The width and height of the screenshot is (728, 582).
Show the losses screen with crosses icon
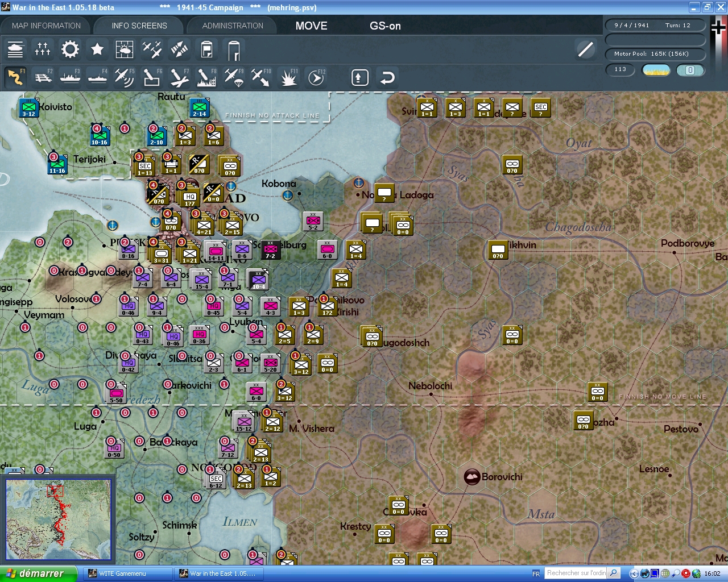(x=43, y=49)
